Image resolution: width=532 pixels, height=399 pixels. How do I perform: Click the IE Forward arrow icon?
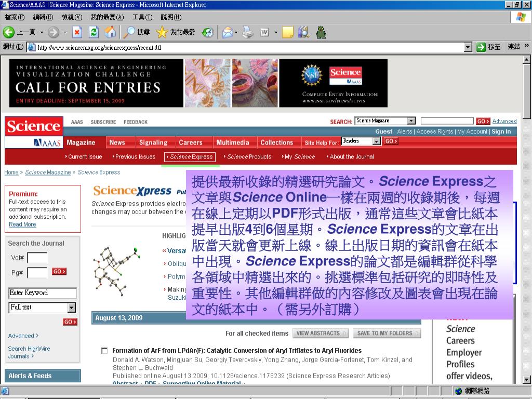(x=54, y=32)
